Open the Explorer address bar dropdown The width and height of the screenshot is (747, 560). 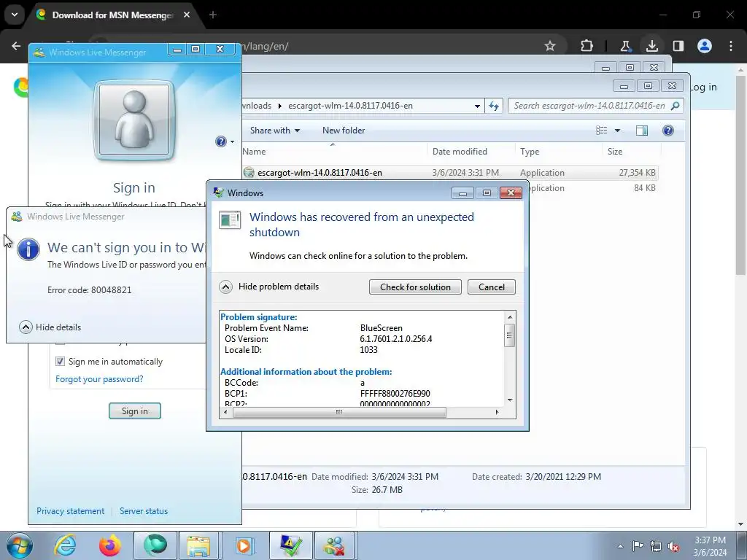477,106
